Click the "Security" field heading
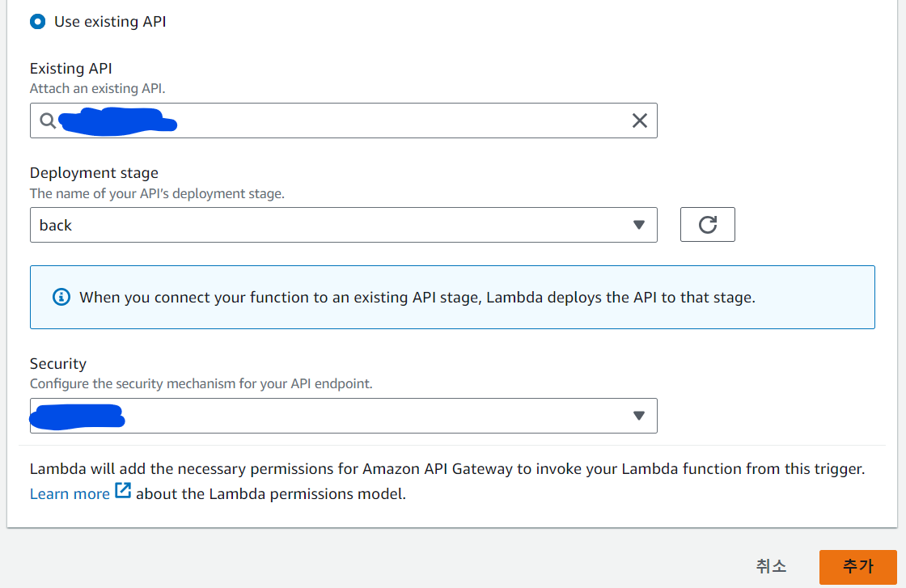Viewport: 906px width, 588px height. point(58,364)
